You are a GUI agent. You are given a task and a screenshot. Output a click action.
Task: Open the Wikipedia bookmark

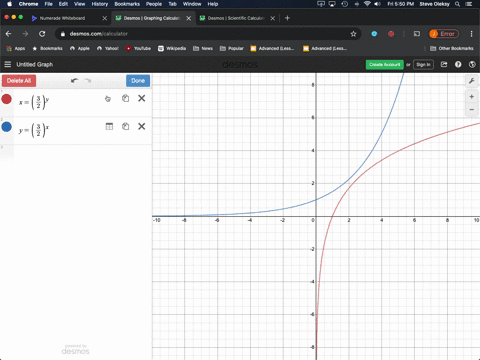172,48
